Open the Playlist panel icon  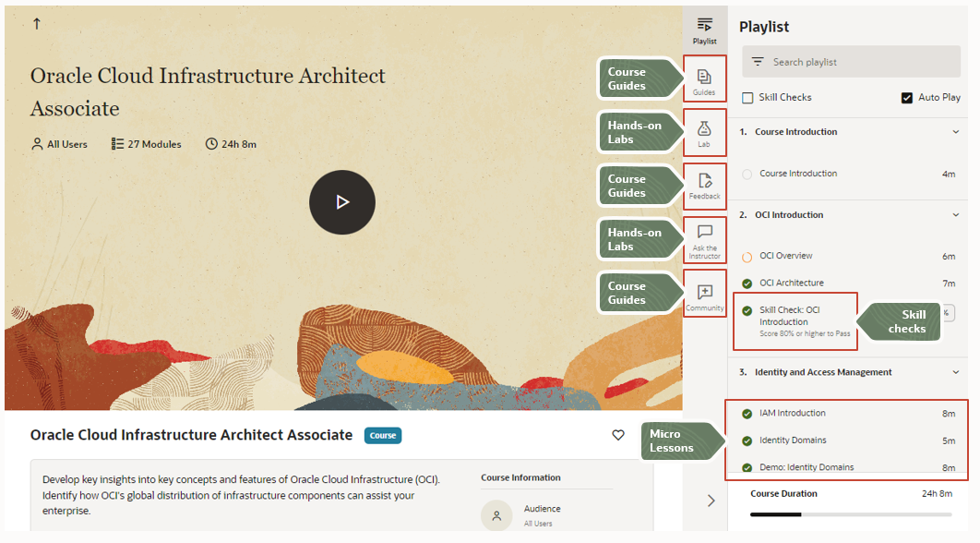coord(704,30)
